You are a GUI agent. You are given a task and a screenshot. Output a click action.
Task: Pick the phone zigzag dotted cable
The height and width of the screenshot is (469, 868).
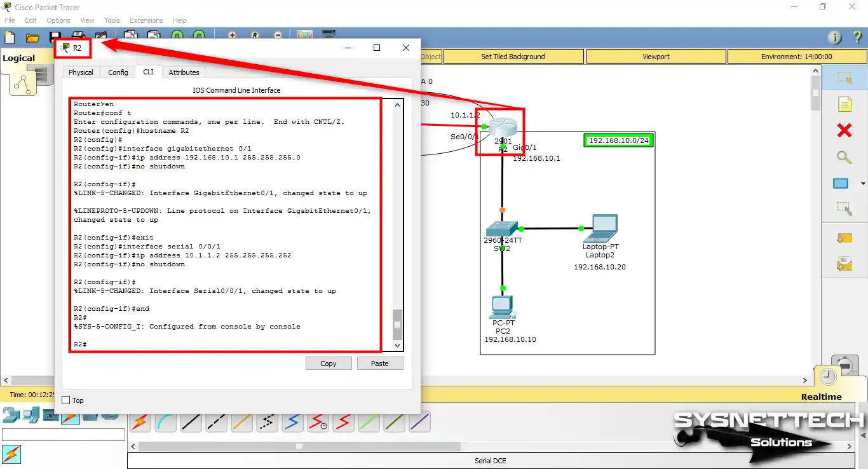tap(267, 421)
